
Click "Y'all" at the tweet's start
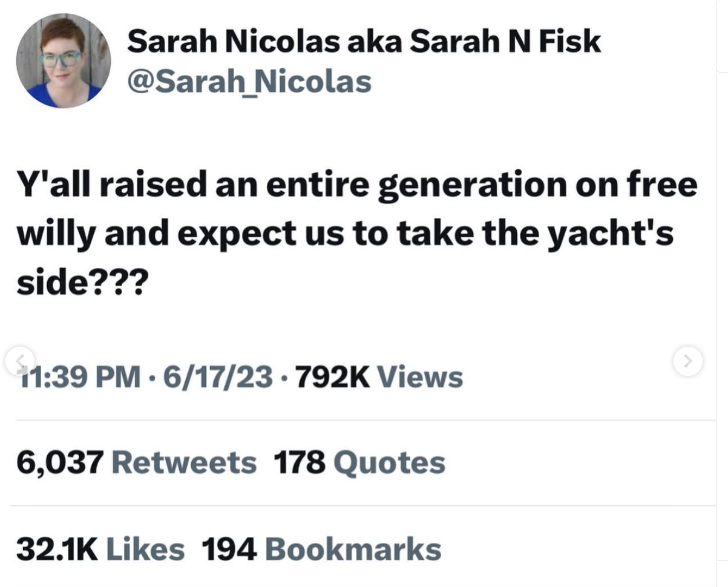tap(53, 185)
